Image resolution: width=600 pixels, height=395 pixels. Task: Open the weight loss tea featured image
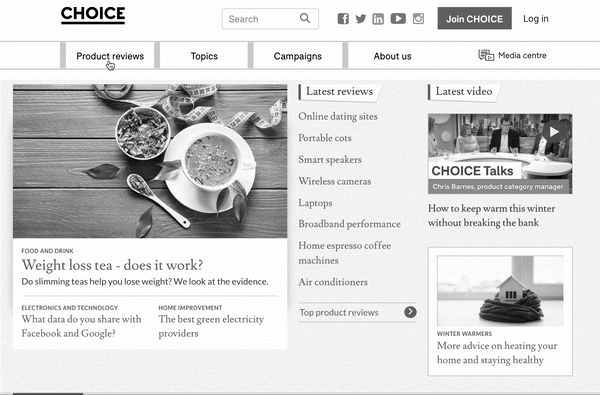click(150, 161)
